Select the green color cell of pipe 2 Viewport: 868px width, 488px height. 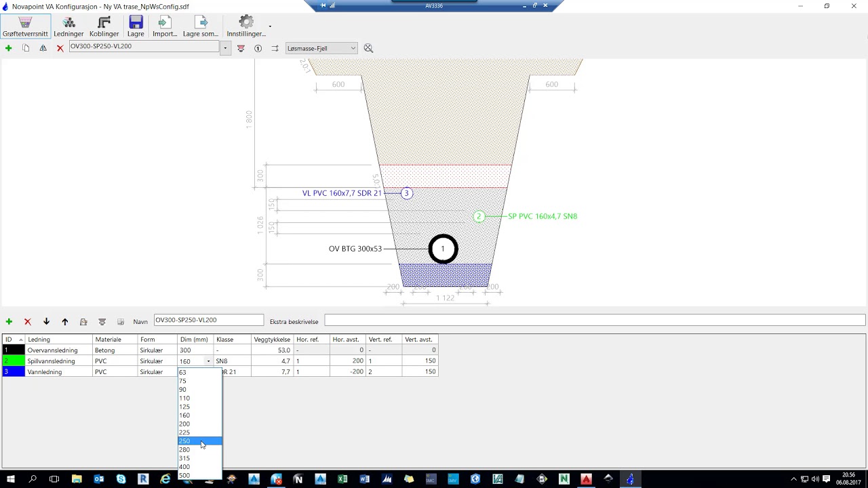tap(14, 361)
